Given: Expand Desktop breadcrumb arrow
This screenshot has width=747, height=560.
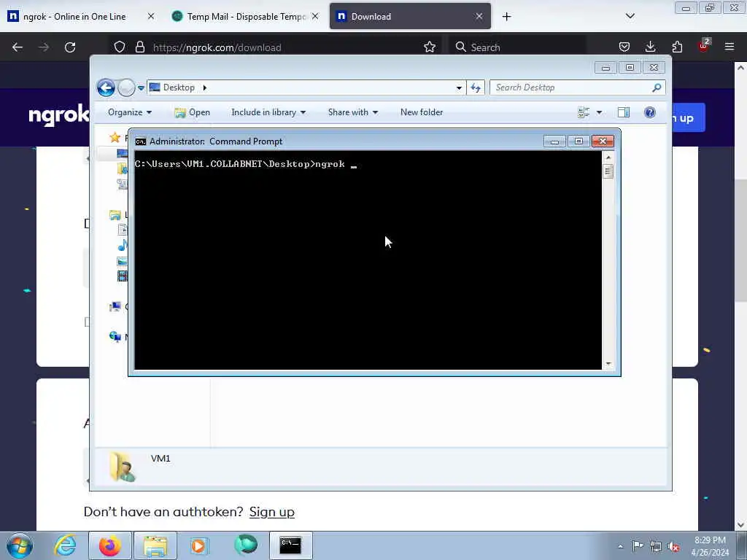Looking at the screenshot, I should (x=205, y=87).
